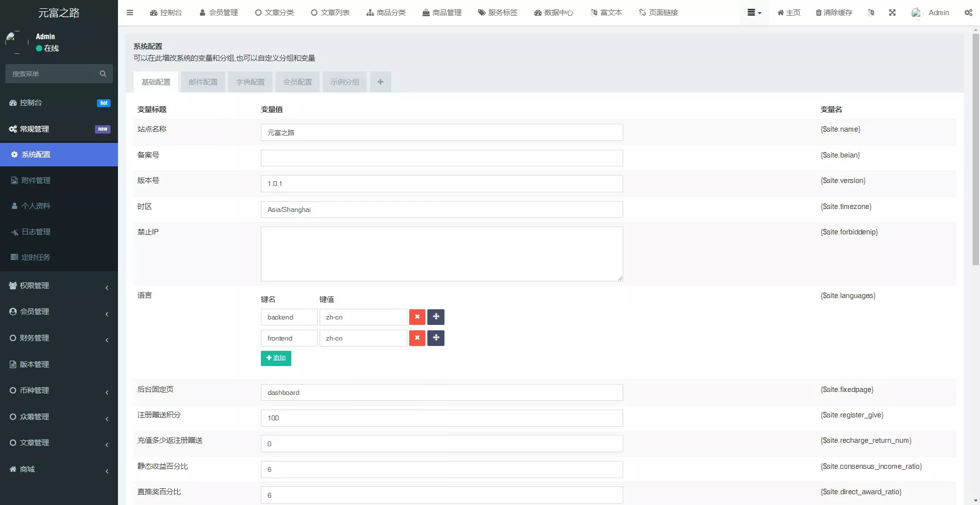Delete the backend language row
Image resolution: width=980 pixels, height=505 pixels.
(417, 317)
